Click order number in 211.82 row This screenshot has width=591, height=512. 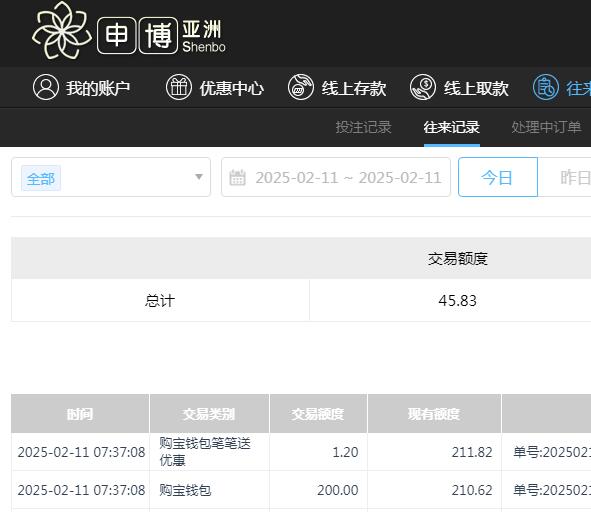pyautogui.click(x=552, y=452)
